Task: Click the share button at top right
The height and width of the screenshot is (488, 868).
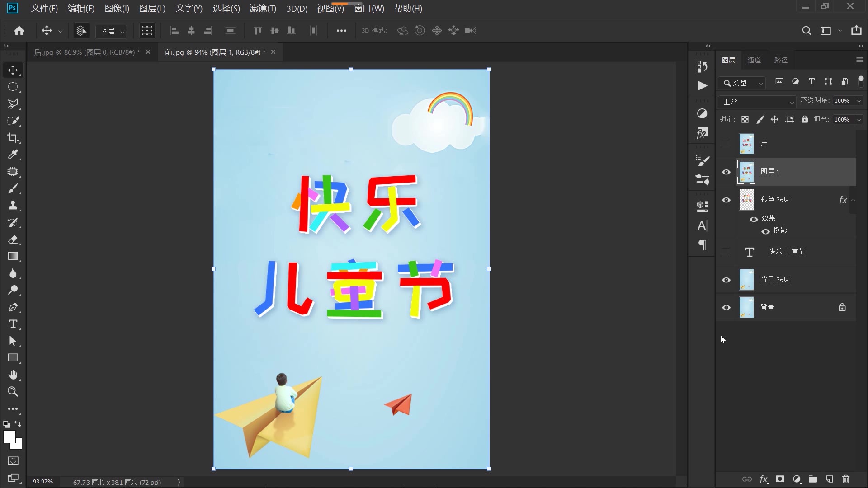Action: (856, 30)
